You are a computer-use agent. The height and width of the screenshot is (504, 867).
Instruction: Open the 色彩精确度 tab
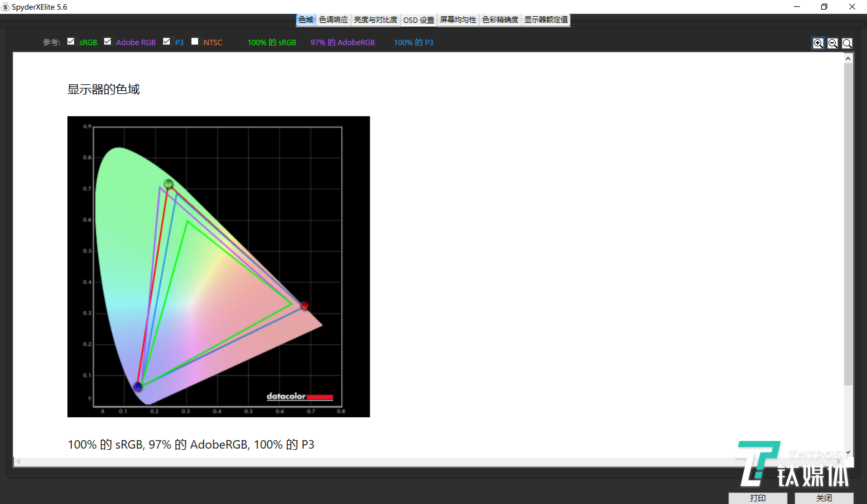(500, 20)
